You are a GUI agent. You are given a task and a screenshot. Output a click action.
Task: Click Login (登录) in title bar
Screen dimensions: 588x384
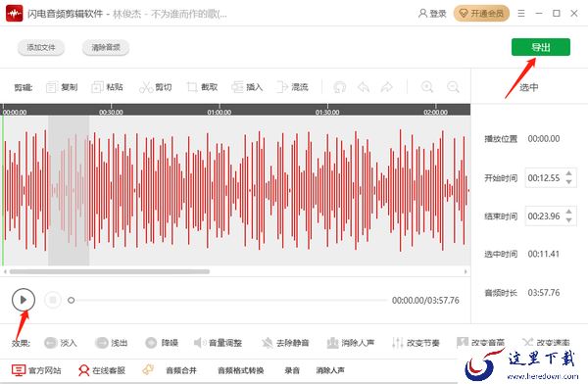[x=432, y=14]
